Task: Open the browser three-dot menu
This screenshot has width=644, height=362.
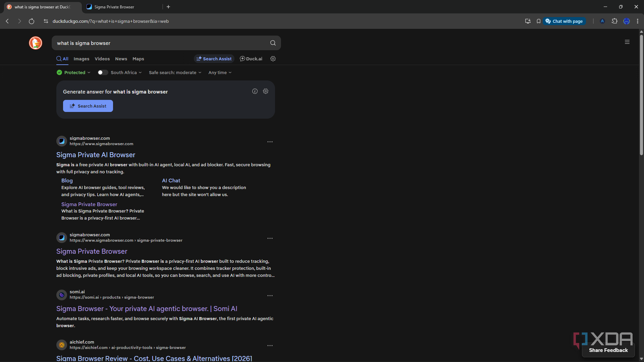Action: pyautogui.click(x=638, y=21)
